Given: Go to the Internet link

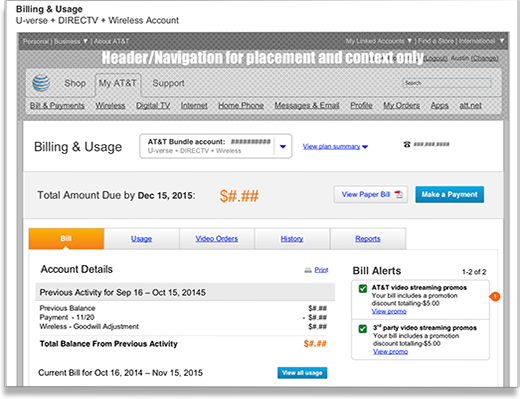Looking at the screenshot, I should coord(194,106).
